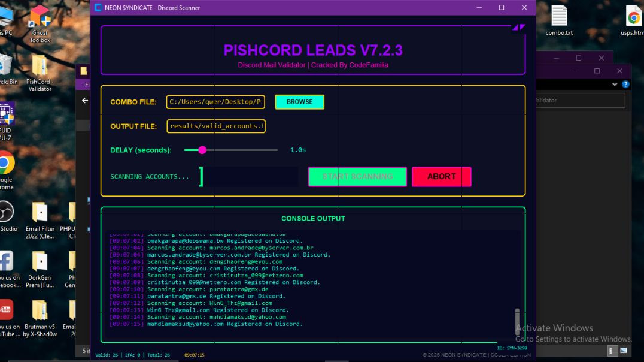The height and width of the screenshot is (362, 644).
Task: Focus the COMBO FILE path field
Action: pos(215,102)
